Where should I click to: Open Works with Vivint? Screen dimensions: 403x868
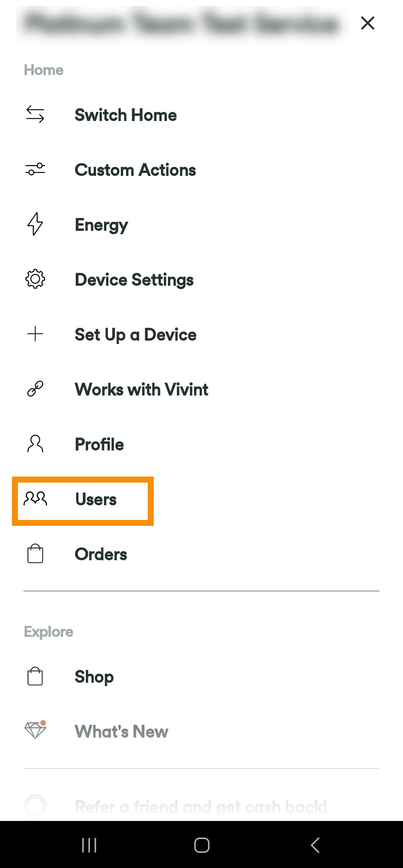pyautogui.click(x=141, y=389)
